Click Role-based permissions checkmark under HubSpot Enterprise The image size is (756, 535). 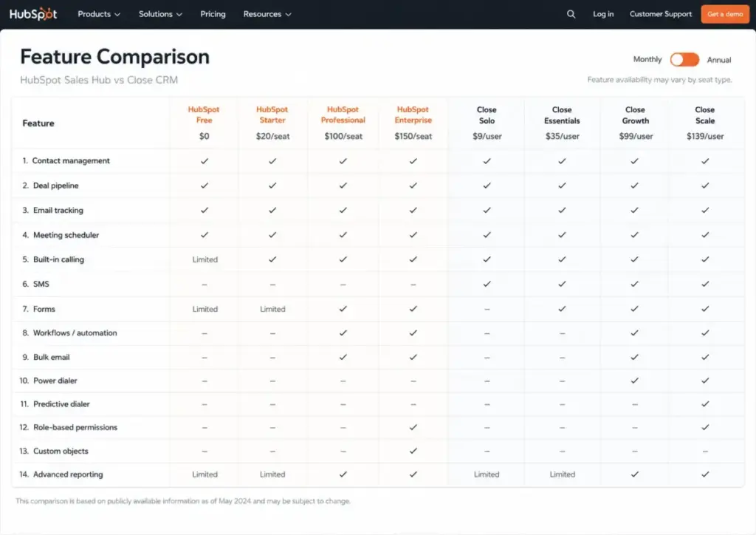coord(413,427)
